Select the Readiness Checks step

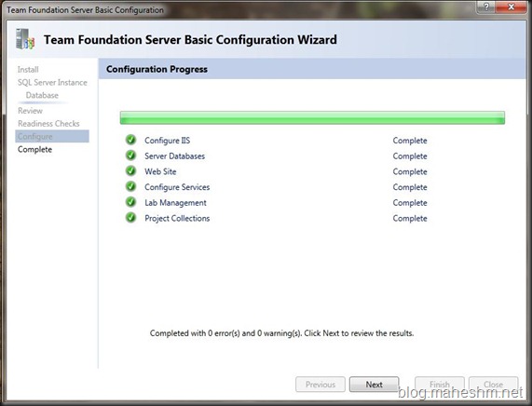[48, 124]
